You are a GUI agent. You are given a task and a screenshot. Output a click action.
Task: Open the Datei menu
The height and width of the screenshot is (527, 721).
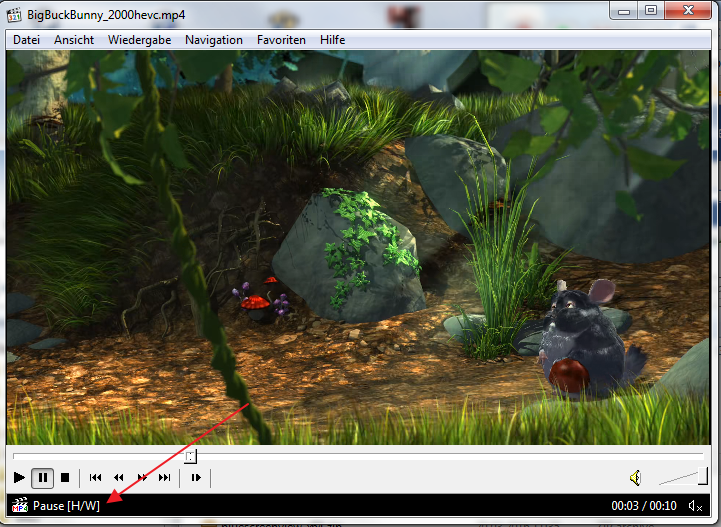27,40
